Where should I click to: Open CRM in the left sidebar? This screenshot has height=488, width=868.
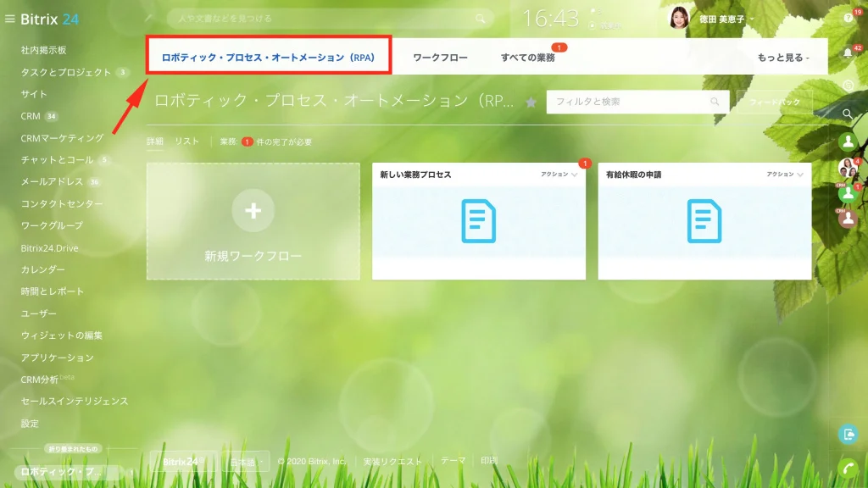pyautogui.click(x=31, y=116)
